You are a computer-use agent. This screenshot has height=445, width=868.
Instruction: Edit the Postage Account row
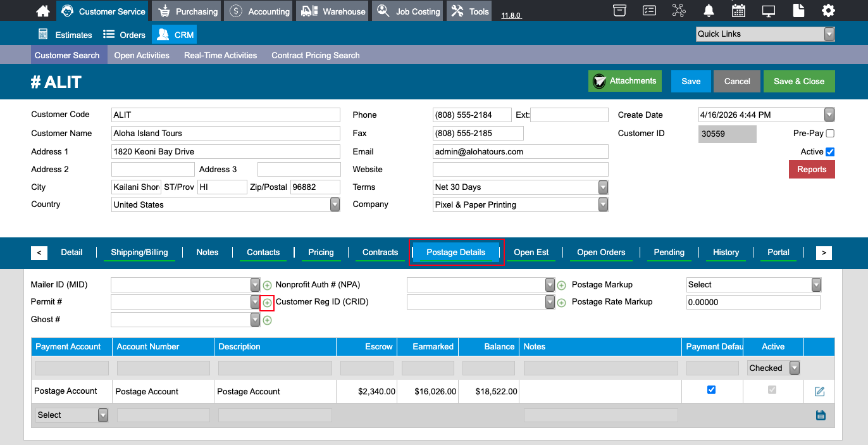819,391
